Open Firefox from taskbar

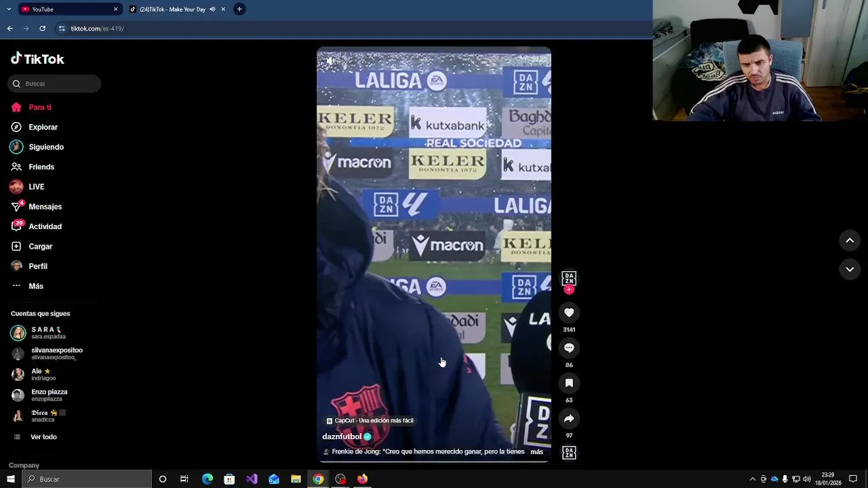pos(363,479)
